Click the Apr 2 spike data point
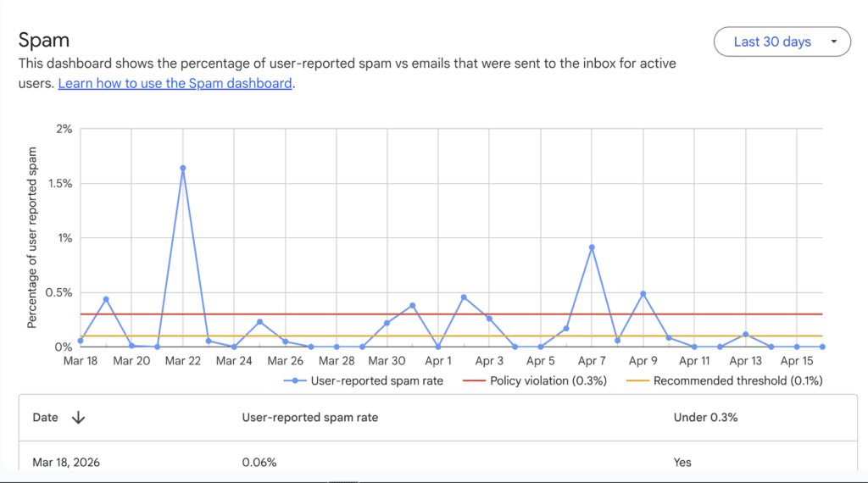 coord(464,297)
